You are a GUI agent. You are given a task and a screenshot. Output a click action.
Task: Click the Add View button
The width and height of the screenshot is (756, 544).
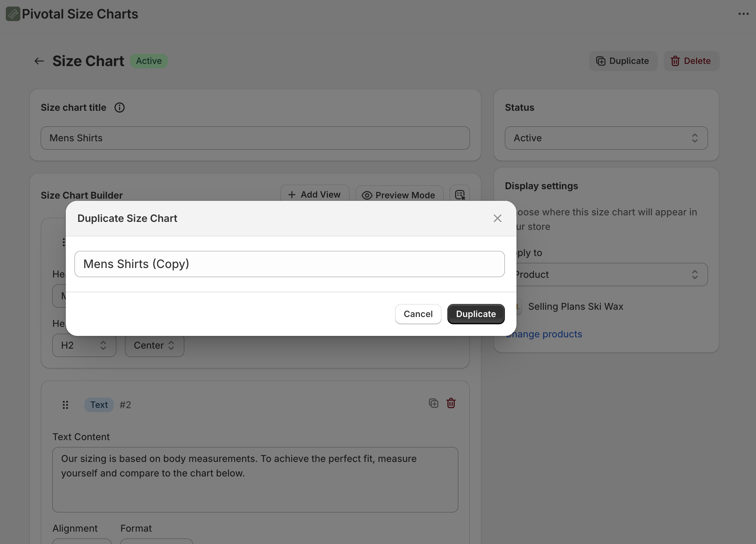(x=314, y=195)
